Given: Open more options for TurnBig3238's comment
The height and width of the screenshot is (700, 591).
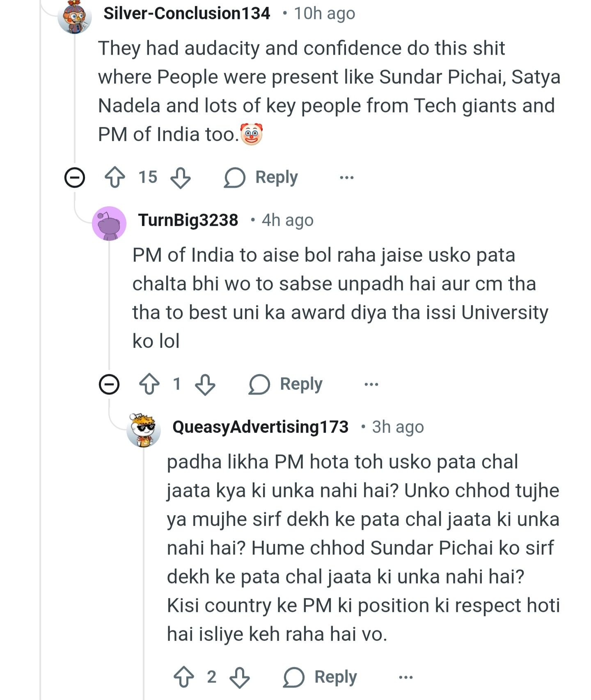Looking at the screenshot, I should (371, 384).
